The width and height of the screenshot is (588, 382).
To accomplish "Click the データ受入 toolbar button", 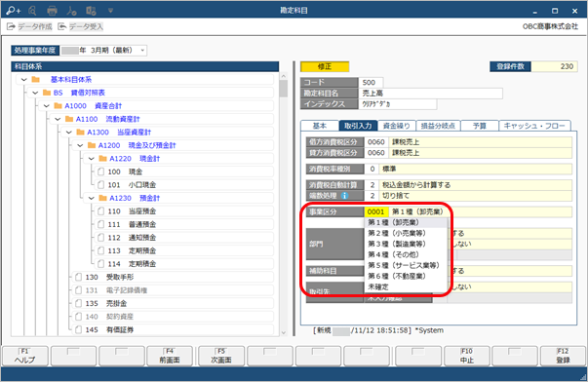I will coord(80,26).
